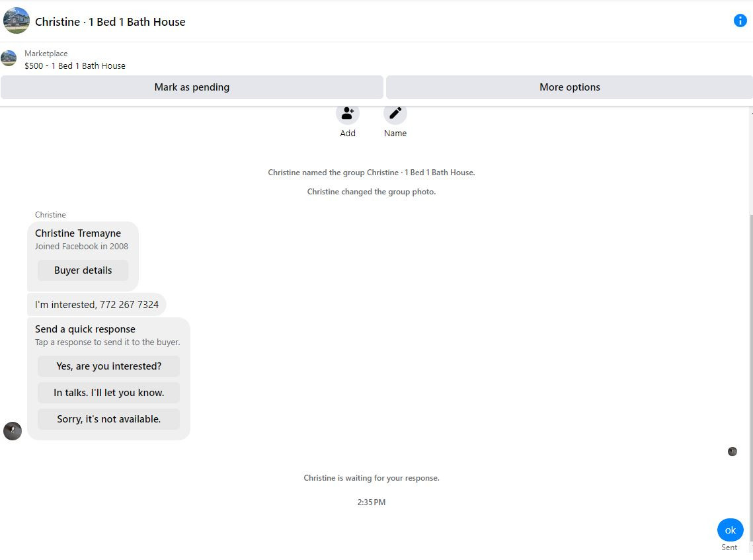View Buyer details for Christine Tremayne
The image size is (753, 560).
(83, 270)
